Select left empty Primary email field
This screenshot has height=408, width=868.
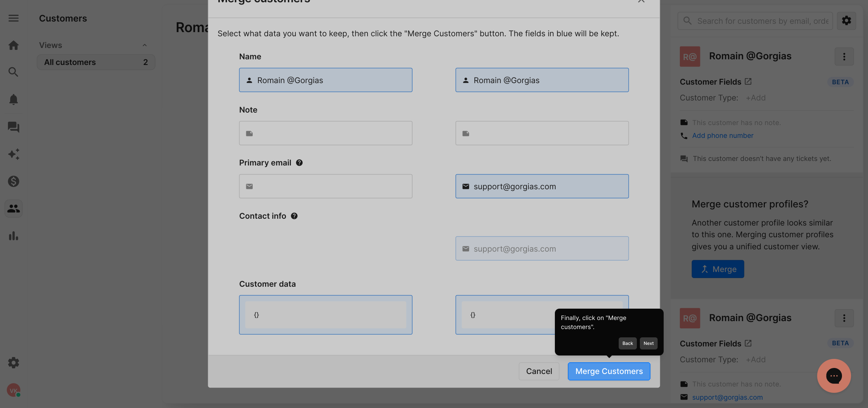coord(326,186)
